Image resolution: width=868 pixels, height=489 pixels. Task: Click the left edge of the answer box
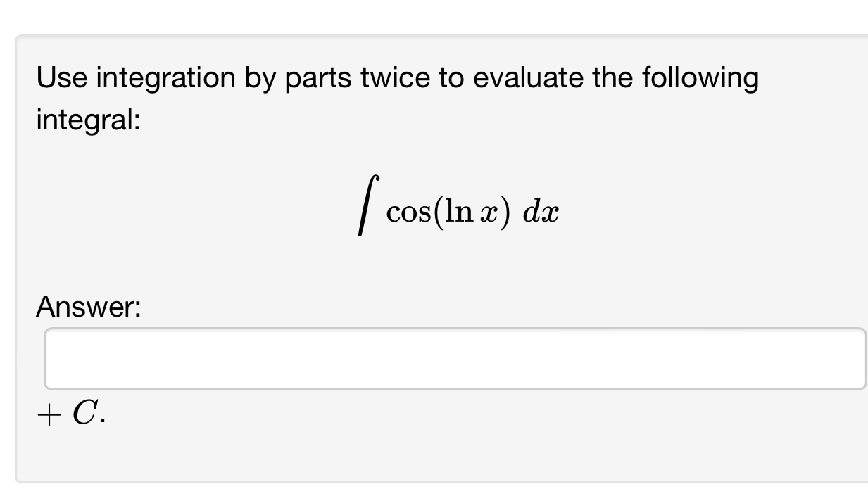(x=49, y=359)
